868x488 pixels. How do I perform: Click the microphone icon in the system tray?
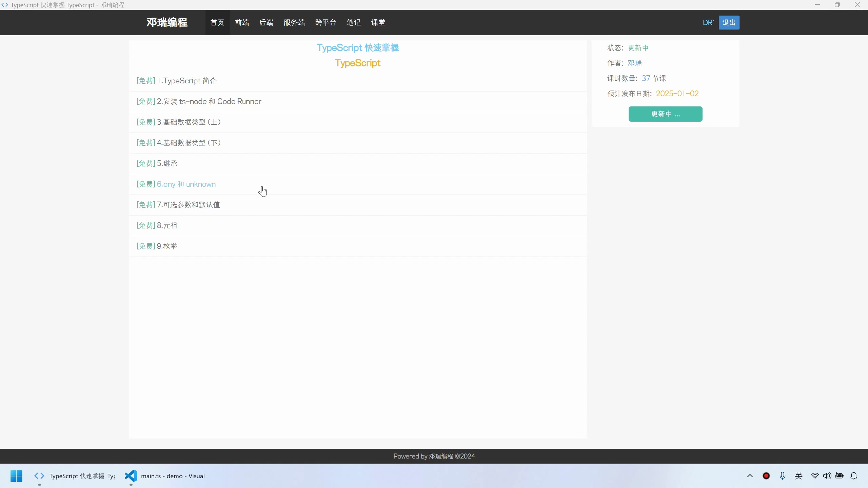[782, 475]
